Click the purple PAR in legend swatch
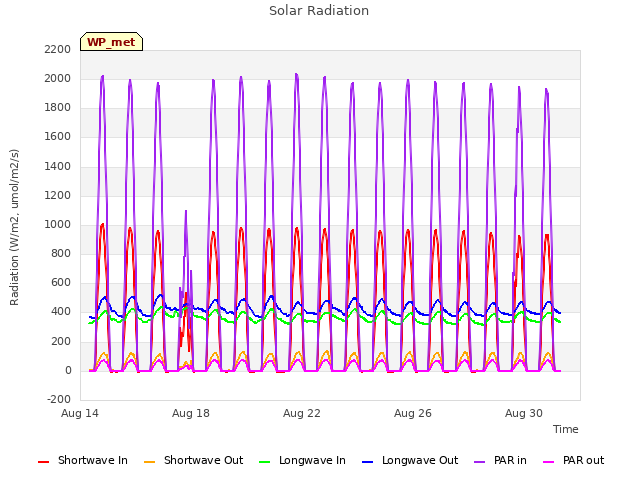 pyautogui.click(x=480, y=462)
